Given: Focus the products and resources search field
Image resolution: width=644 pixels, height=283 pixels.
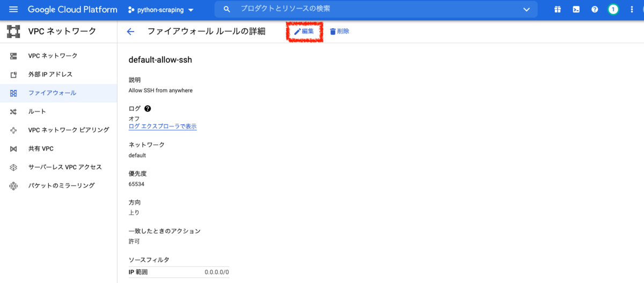Looking at the screenshot, I should pyautogui.click(x=376, y=9).
